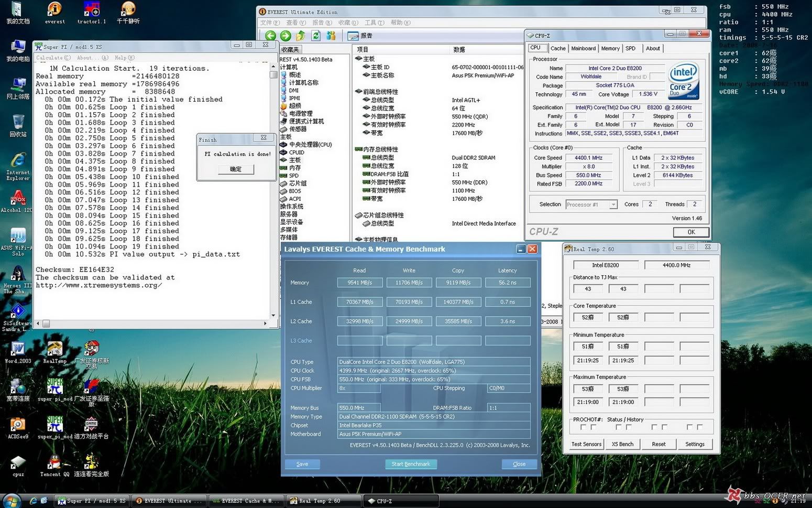Open 我的电脑 desktop icon
This screenshot has width=812, height=508.
click(18, 51)
